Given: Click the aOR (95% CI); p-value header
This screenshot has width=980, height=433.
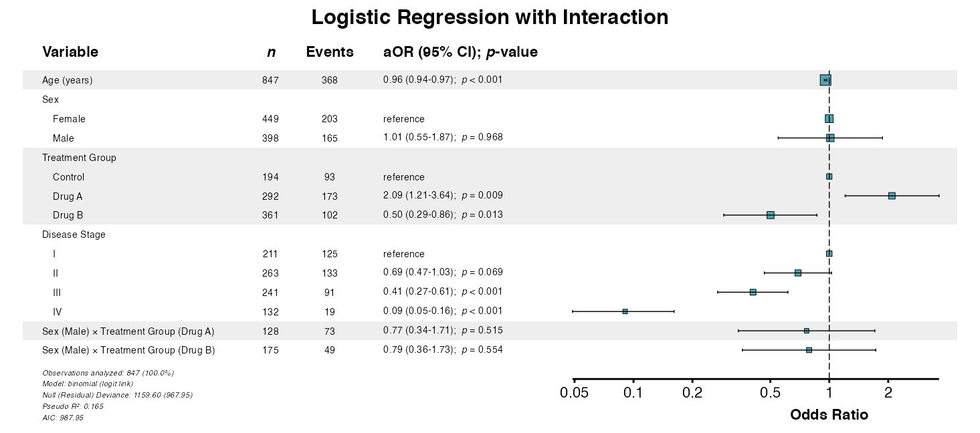Looking at the screenshot, I should click(x=460, y=52).
